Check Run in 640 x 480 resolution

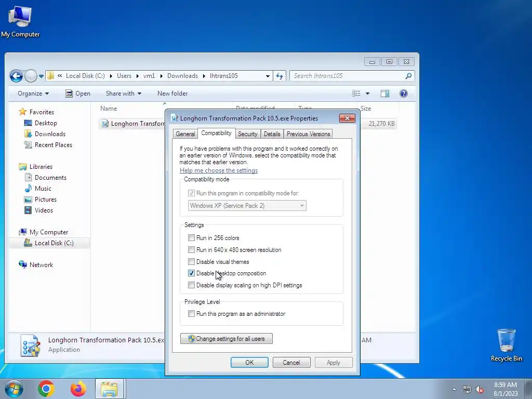click(191, 250)
